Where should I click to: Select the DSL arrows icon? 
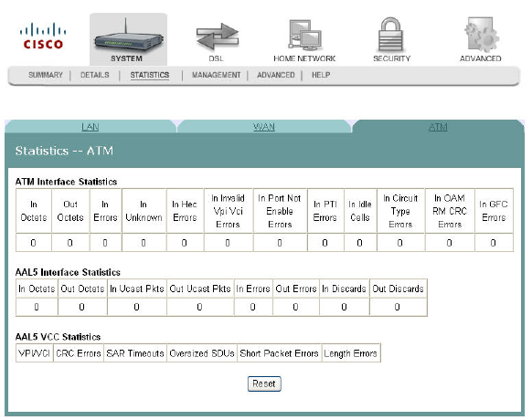pyautogui.click(x=218, y=37)
